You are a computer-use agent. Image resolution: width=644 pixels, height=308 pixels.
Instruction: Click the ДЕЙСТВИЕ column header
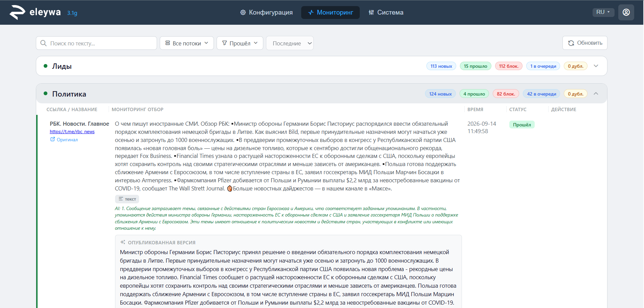pyautogui.click(x=564, y=109)
